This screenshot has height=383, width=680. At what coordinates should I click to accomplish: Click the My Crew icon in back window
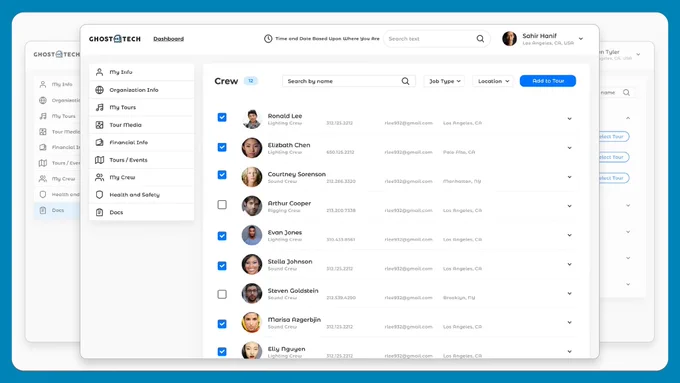[42, 179]
